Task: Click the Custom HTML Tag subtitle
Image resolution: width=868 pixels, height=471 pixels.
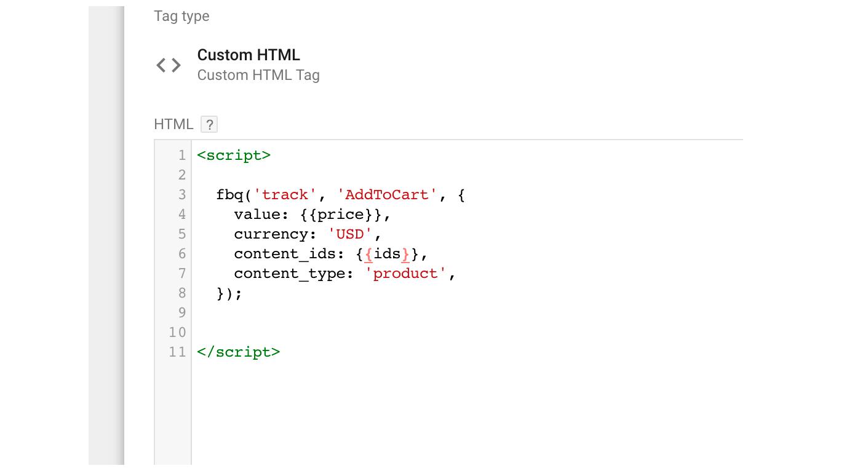Action: click(258, 75)
